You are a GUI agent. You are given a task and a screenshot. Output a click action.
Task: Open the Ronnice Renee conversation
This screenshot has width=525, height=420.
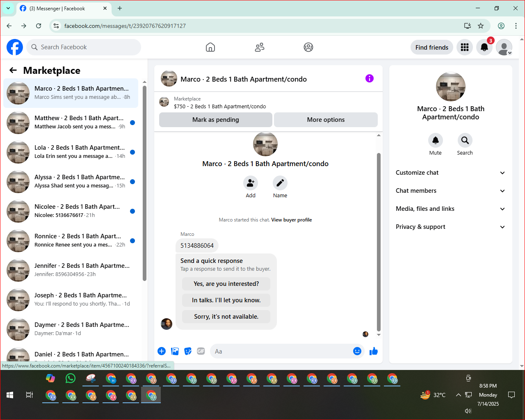[71, 241]
